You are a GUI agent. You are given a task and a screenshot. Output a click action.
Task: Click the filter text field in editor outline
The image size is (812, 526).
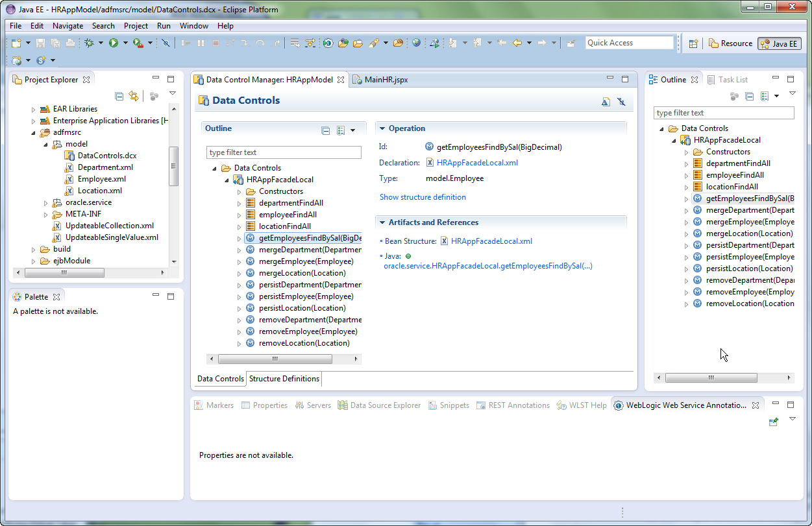284,152
